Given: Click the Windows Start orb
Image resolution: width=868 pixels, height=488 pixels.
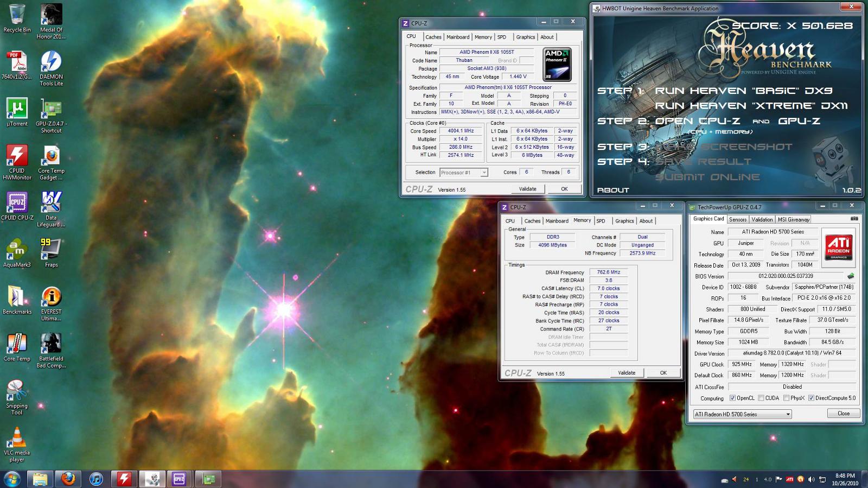Looking at the screenshot, I should point(12,479).
